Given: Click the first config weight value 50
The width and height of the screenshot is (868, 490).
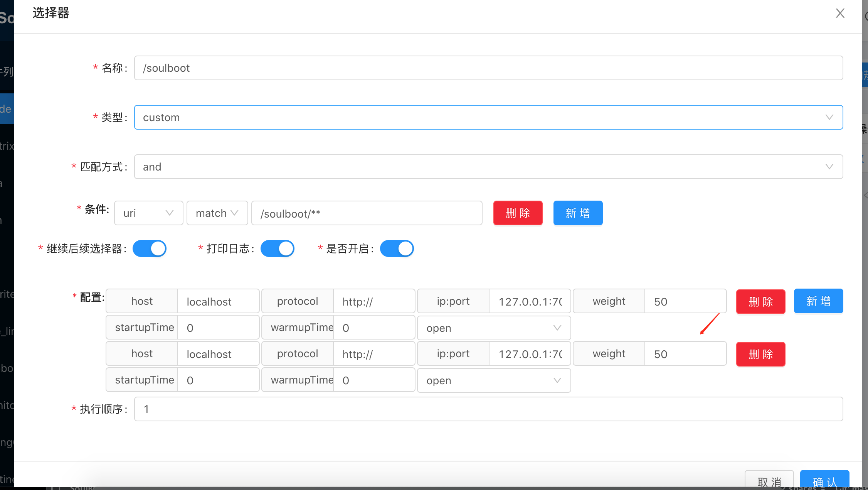Looking at the screenshot, I should tap(686, 301).
